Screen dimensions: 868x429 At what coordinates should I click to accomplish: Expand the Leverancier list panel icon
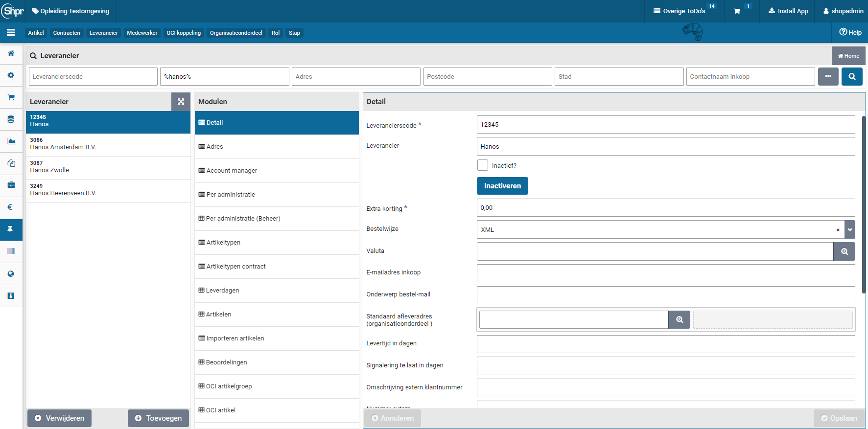click(181, 102)
